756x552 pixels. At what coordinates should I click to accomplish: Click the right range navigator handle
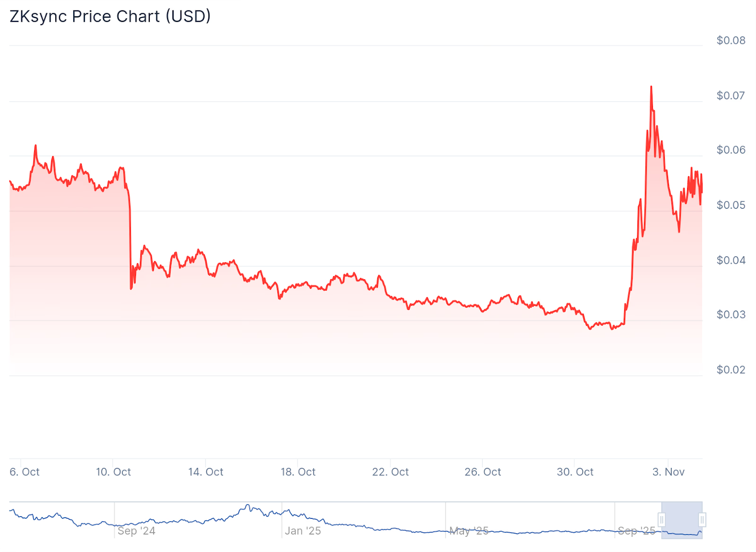click(x=702, y=520)
